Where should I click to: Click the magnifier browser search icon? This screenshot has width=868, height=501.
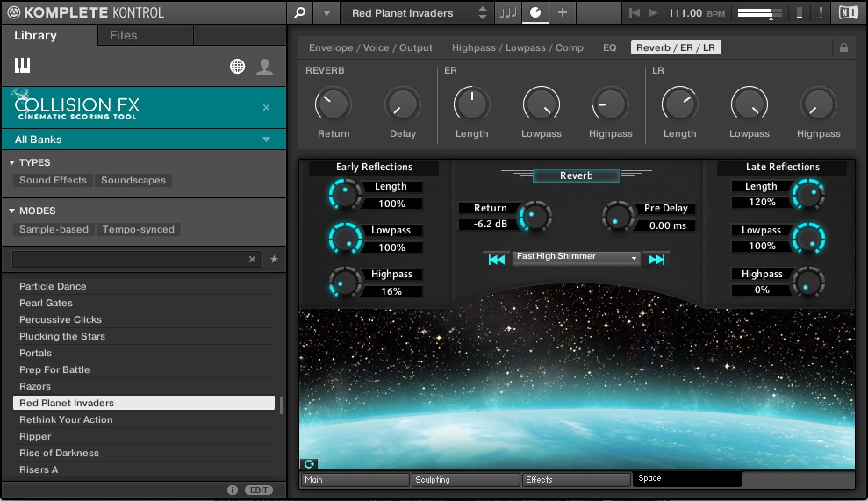pyautogui.click(x=300, y=13)
